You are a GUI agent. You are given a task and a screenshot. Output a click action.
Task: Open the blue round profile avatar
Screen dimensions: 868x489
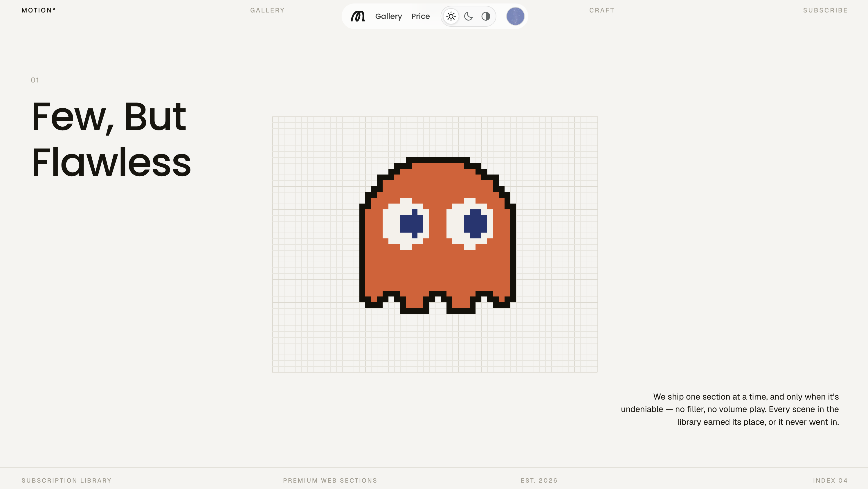pos(515,16)
